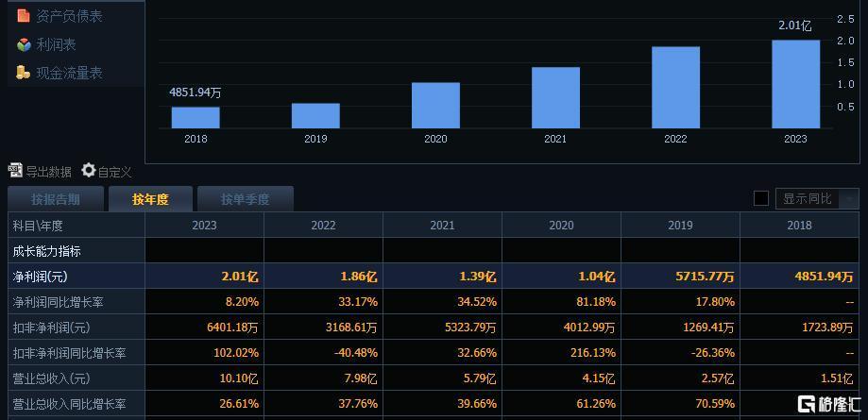Select the 扣非净利润(元) row label
This screenshot has width=868, height=420.
(51, 328)
